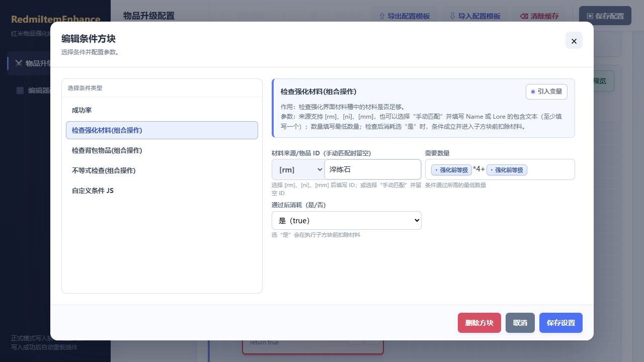
Task: Select 检查强化材料(组合操作) in the condition list
Action: [x=162, y=130]
